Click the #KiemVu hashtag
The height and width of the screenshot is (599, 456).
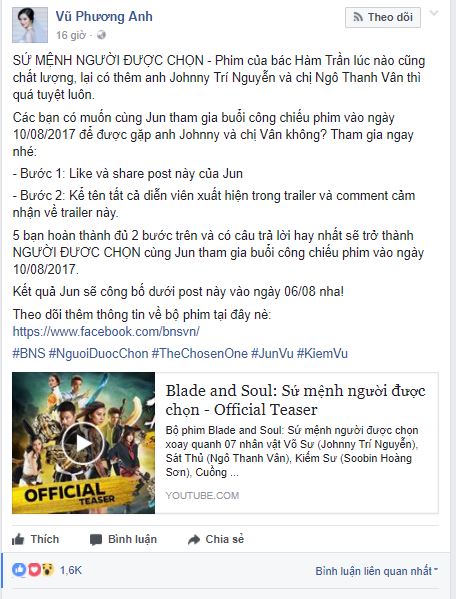coord(322,353)
